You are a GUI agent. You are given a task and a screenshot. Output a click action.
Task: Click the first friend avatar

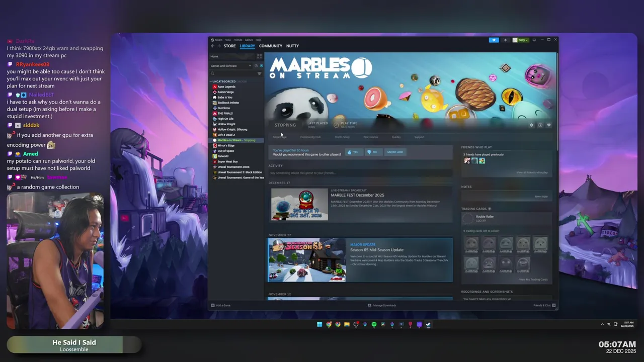(467, 161)
